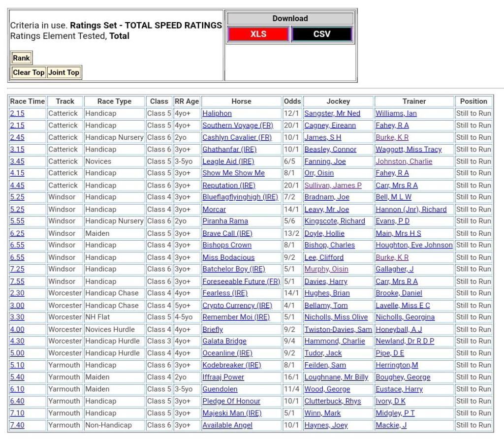Click the red XLS download button

click(x=258, y=34)
